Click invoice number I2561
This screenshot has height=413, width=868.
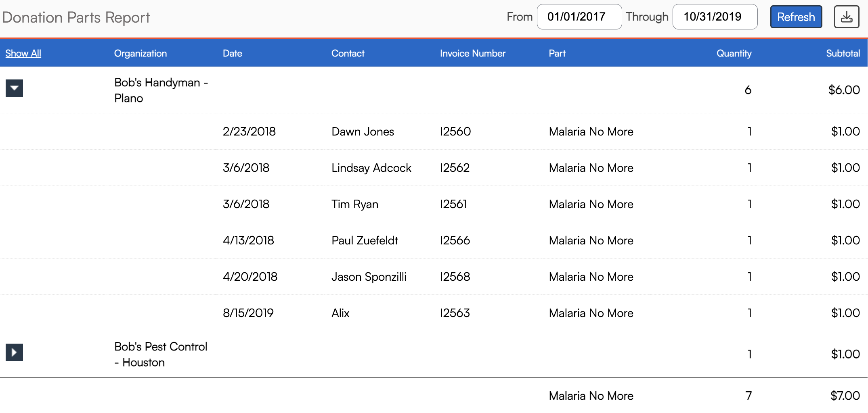(453, 204)
